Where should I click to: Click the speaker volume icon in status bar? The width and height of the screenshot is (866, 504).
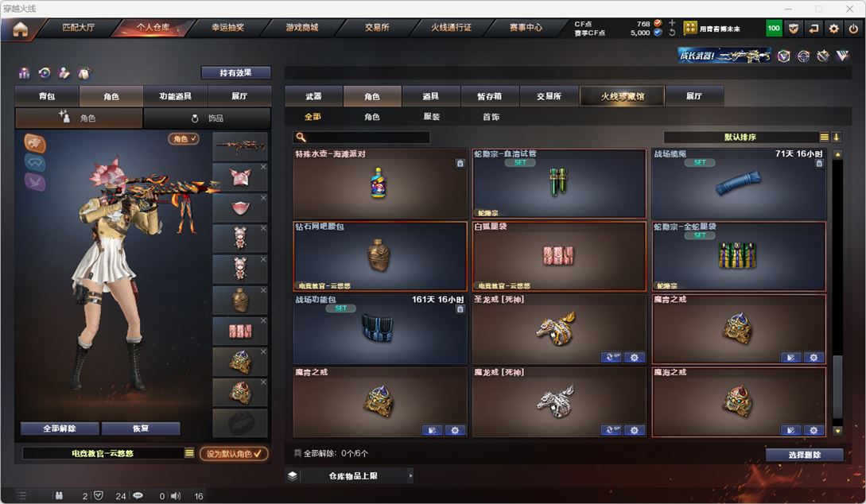coord(176,496)
